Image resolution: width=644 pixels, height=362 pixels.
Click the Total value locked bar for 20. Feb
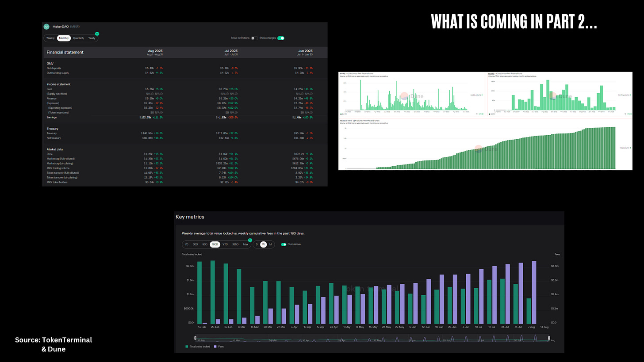(213, 292)
